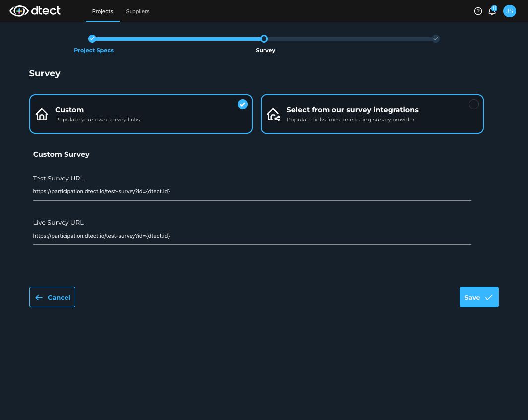The width and height of the screenshot is (528, 420).
Task: Click the checkmark inside the Save button
Action: click(x=489, y=297)
